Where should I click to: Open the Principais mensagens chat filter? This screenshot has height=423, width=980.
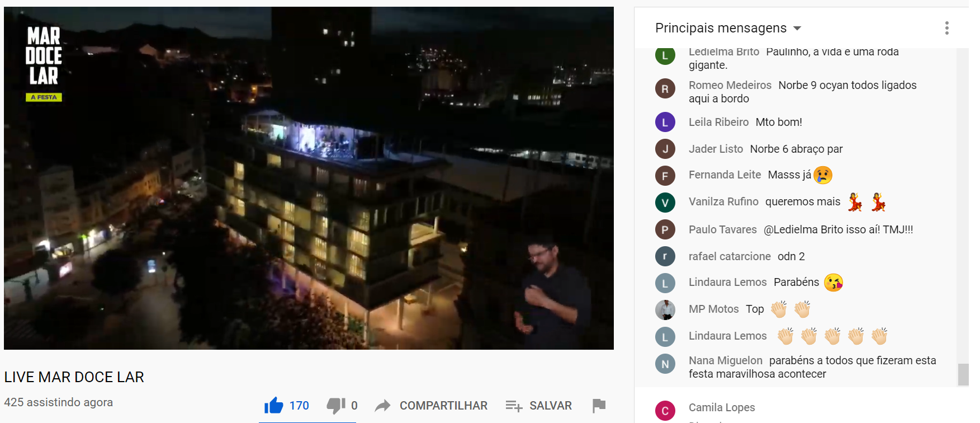point(728,28)
